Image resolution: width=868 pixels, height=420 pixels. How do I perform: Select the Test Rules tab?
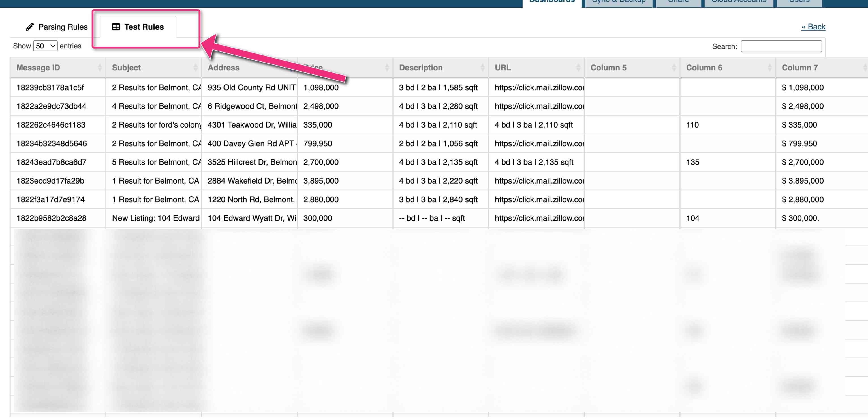(138, 27)
